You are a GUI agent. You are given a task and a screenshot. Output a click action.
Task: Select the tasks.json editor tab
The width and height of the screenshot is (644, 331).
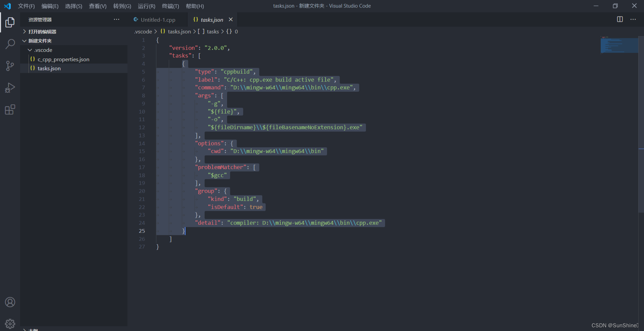(x=212, y=20)
